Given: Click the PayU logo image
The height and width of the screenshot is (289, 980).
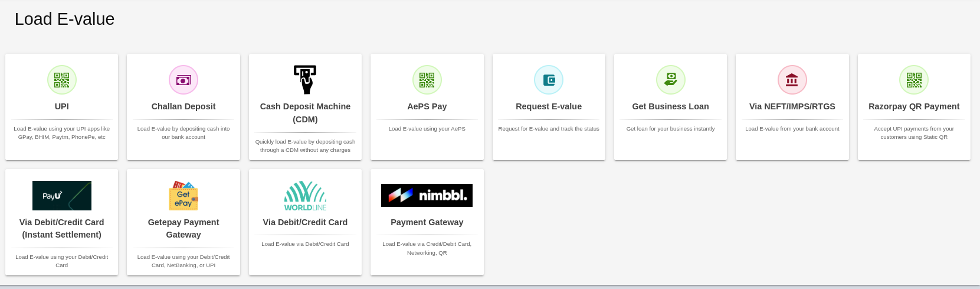Looking at the screenshot, I should pyautogui.click(x=62, y=196).
